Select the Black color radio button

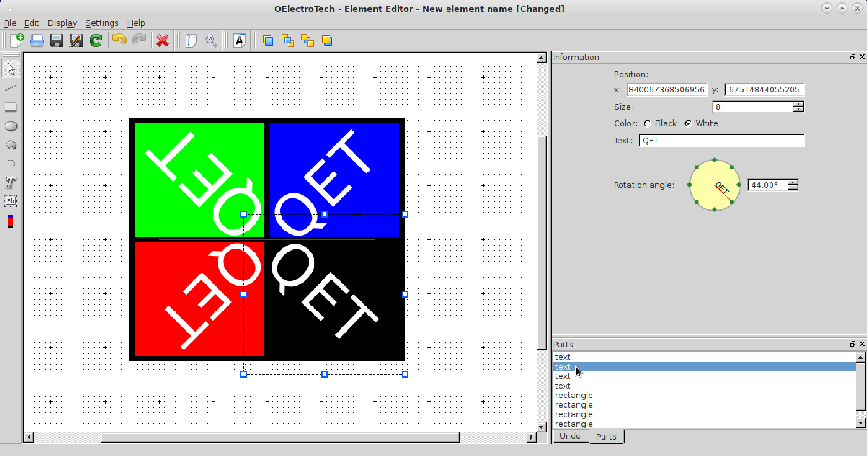pos(647,123)
